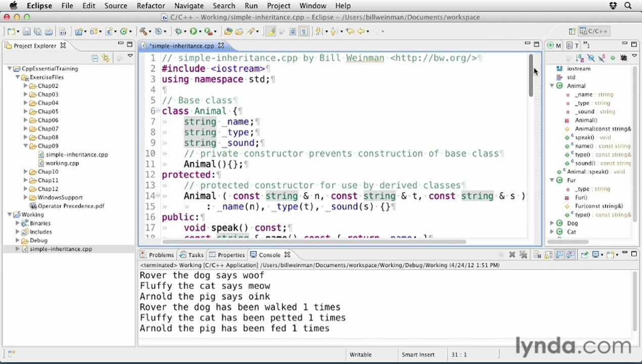Toggle Hide Non-Public Members in Outline
Screen dimensions: 642x364
[613, 58]
